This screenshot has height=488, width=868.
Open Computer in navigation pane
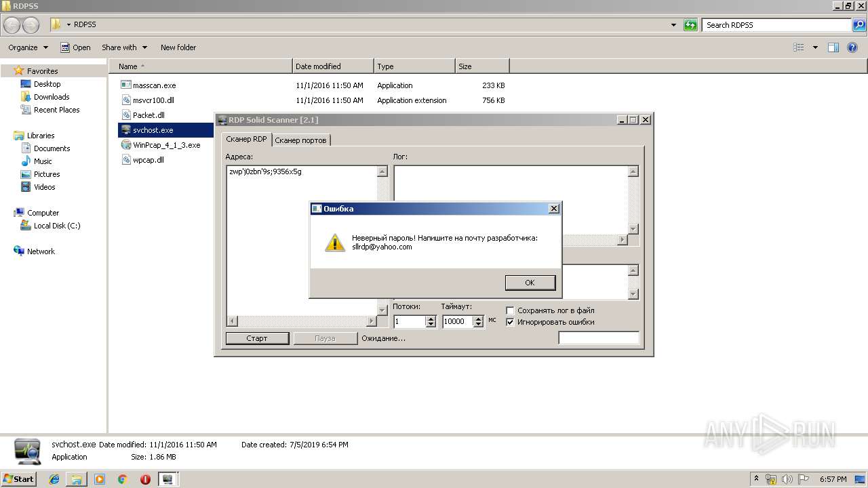coord(43,213)
